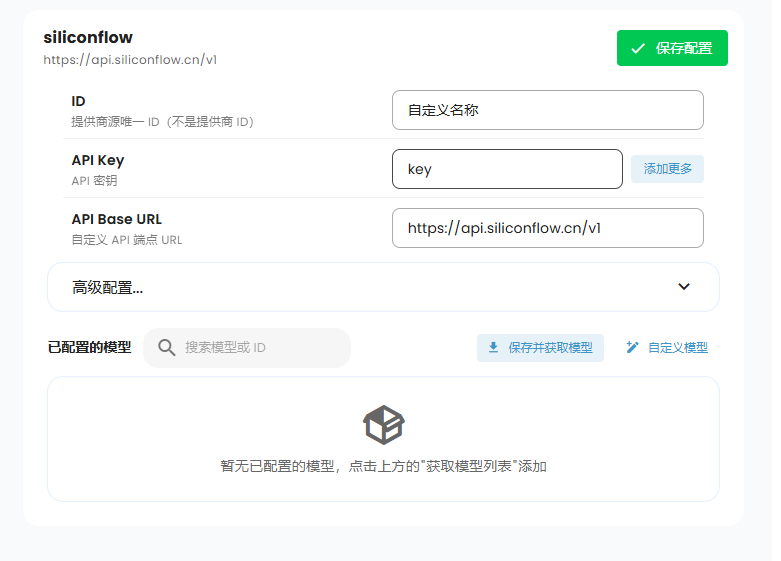
Task: Click the ID input field with 自定义名称
Action: click(x=547, y=110)
